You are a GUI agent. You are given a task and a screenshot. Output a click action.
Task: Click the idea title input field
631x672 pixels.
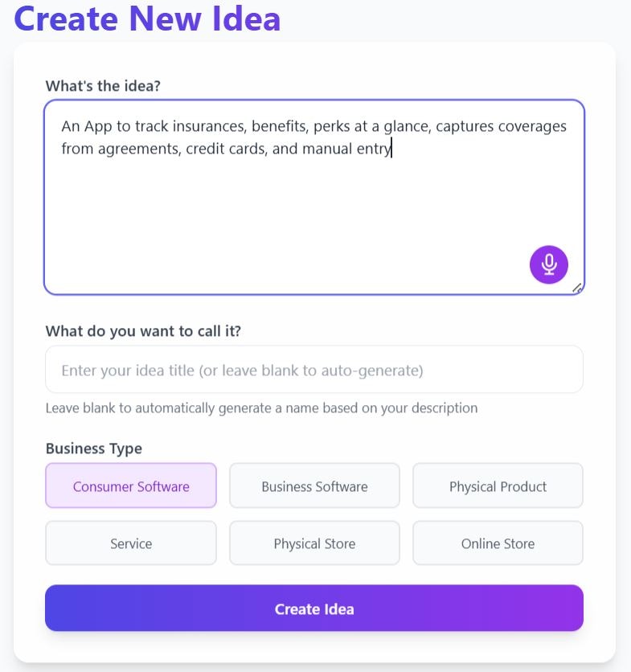click(x=314, y=369)
